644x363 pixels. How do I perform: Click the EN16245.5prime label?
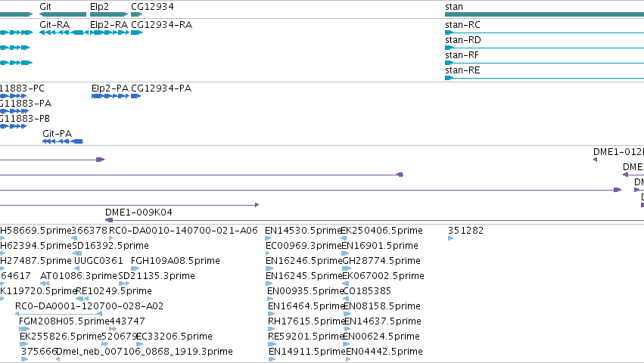(304, 276)
